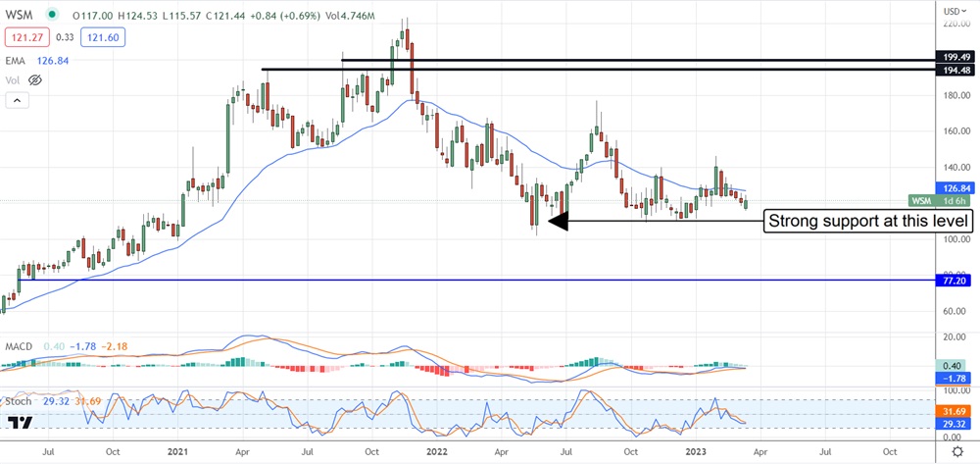The width and height of the screenshot is (980, 464).
Task: Toggle visibility of the Vol indicator
Action: coord(37,80)
